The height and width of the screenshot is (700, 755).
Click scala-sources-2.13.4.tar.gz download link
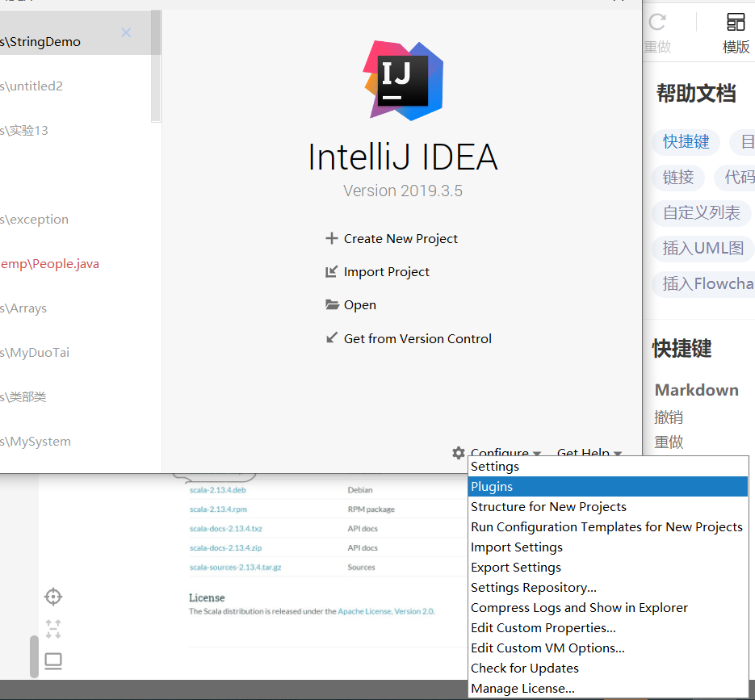(236, 567)
